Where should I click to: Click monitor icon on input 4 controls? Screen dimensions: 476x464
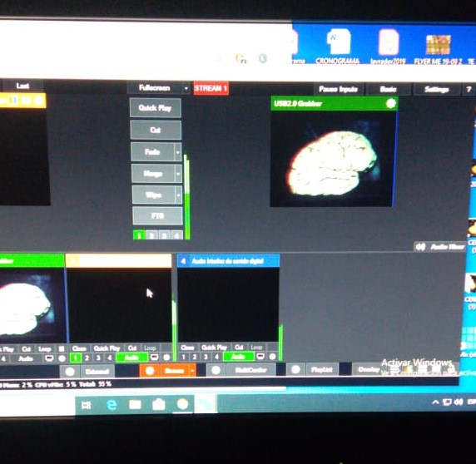260,357
